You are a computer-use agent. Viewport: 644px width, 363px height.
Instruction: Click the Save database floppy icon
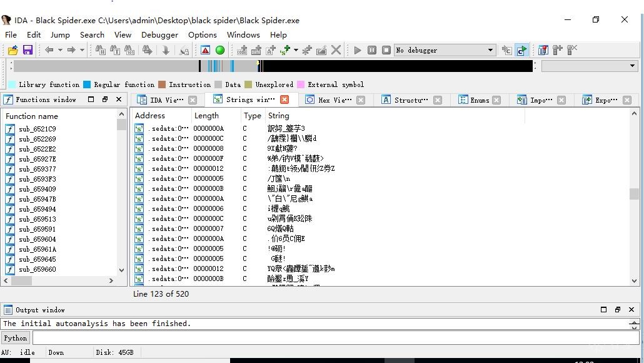pyautogui.click(x=28, y=50)
